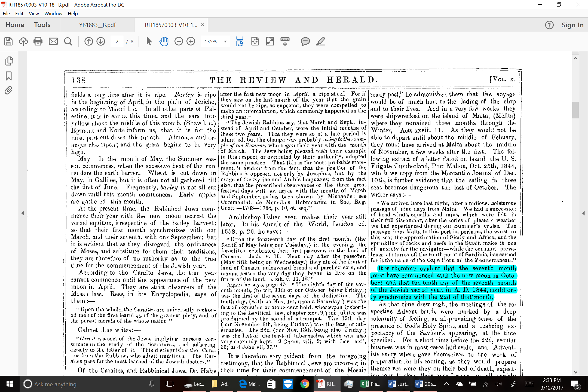The height and width of the screenshot is (392, 588).
Task: Open page thumbnails panel
Action: click(x=9, y=61)
